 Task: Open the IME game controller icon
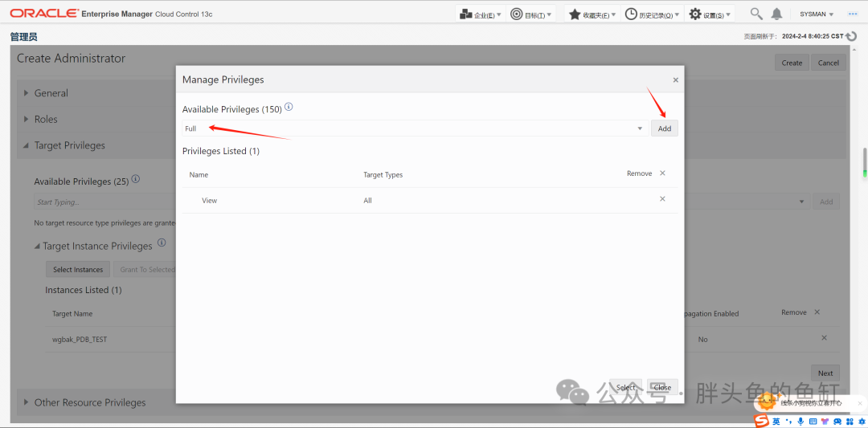[x=837, y=422]
